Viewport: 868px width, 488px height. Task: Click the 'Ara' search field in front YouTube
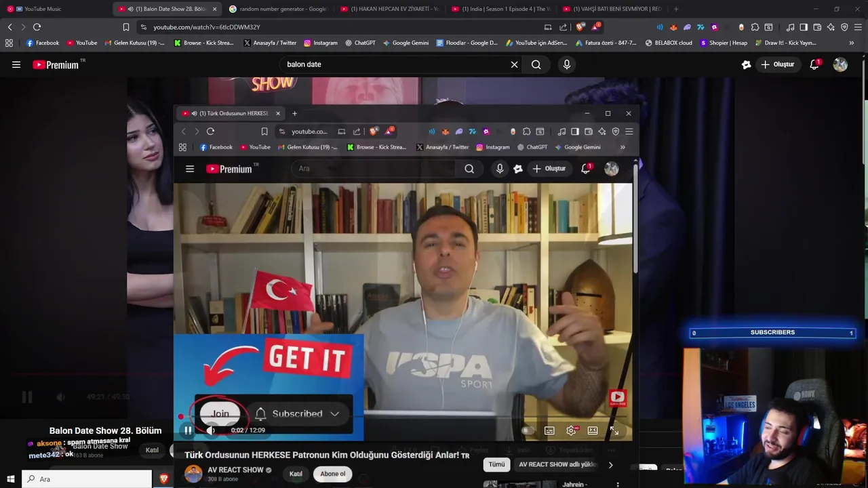(373, 169)
